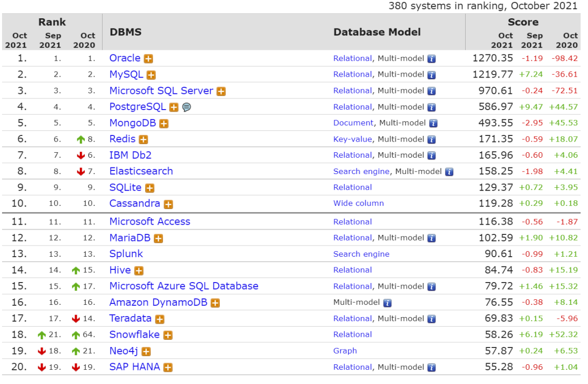Viewport: 588px width, 384px height.
Task: Click the plus icon beside Hive
Action: 139,271
